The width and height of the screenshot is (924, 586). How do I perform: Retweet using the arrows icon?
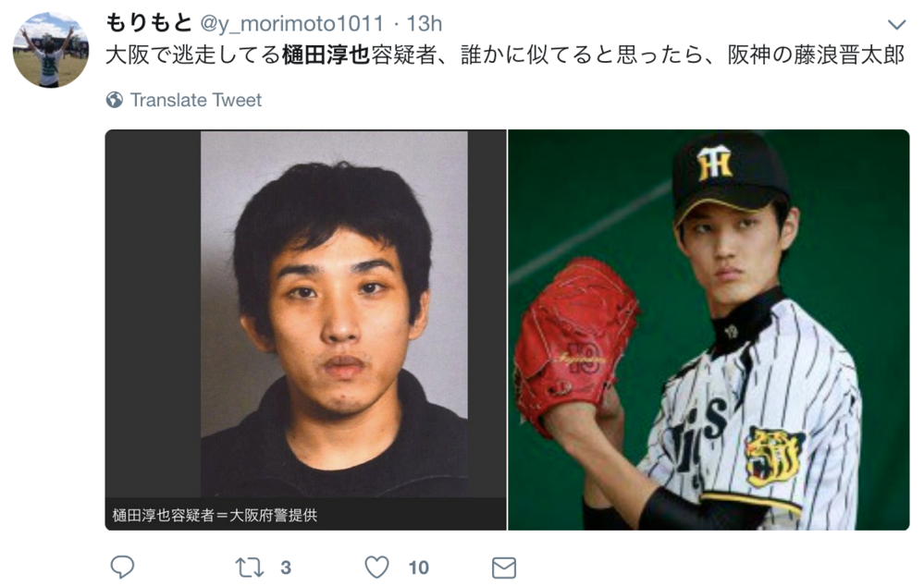[x=250, y=568]
